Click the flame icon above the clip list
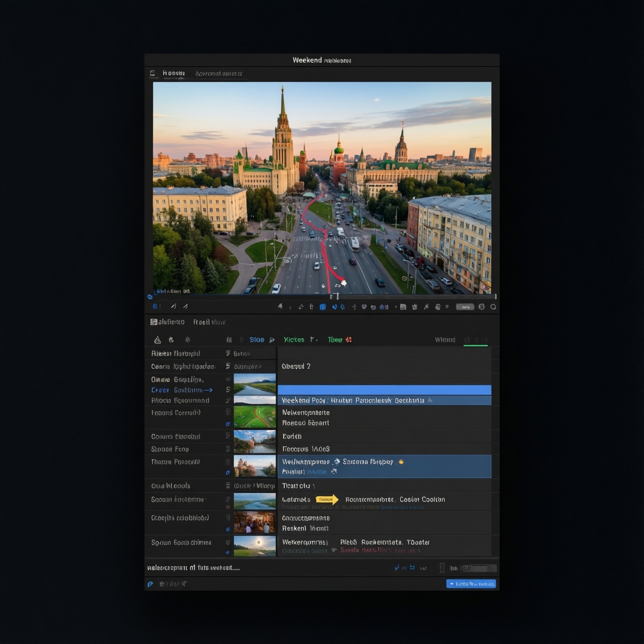Viewport: 644px width, 644px height. [158, 340]
